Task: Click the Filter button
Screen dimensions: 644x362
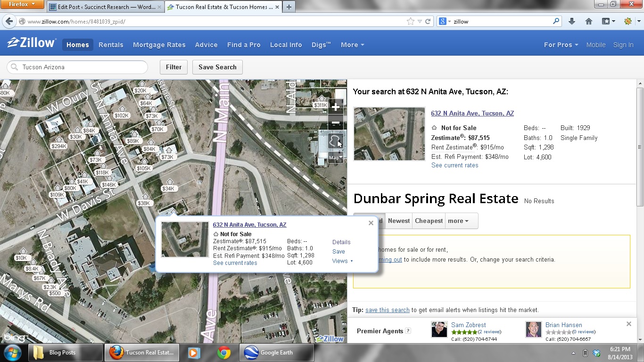Action: coord(173,67)
